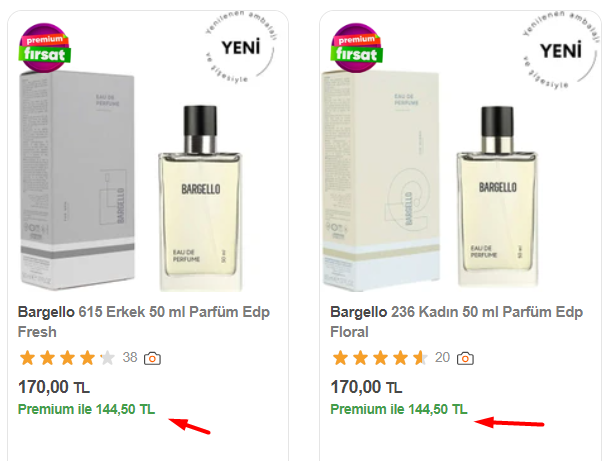610x461 pixels.
Task: Click the Bargello 615 perfume bottle image
Action: (200, 198)
